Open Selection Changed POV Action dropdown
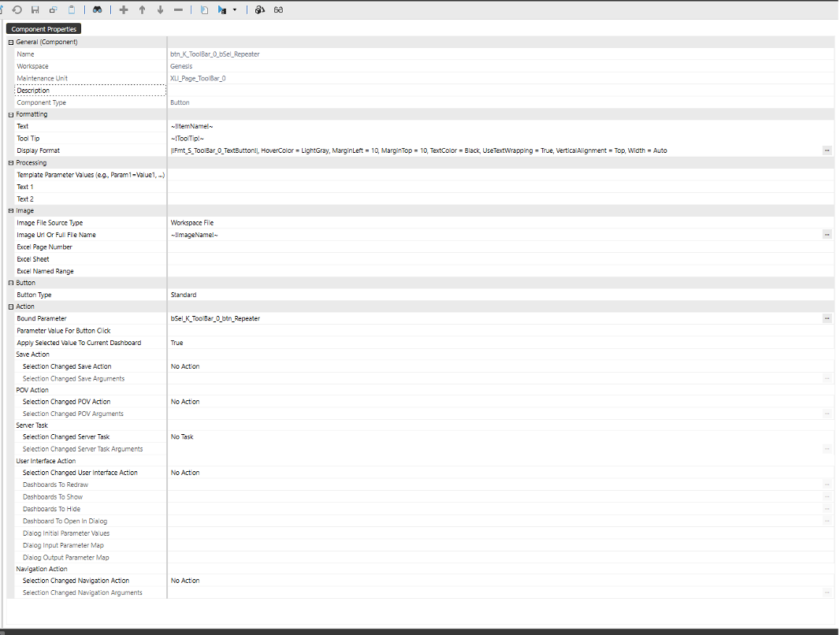Screen dimensions: 840x635 tap(500, 402)
